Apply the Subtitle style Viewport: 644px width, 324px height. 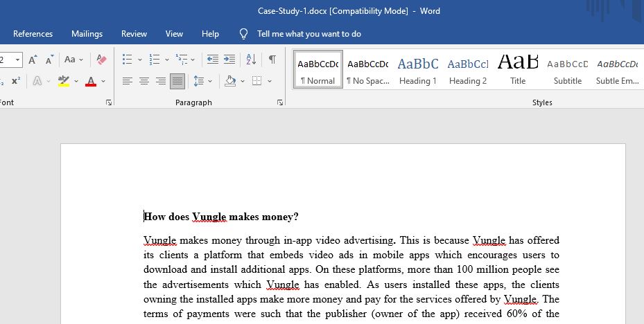(x=568, y=69)
